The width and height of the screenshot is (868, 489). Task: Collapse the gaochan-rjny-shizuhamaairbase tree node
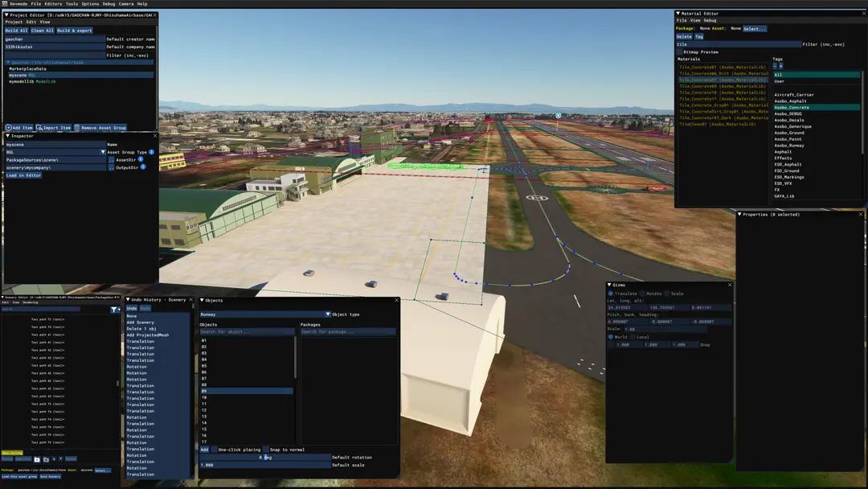[x=8, y=63]
